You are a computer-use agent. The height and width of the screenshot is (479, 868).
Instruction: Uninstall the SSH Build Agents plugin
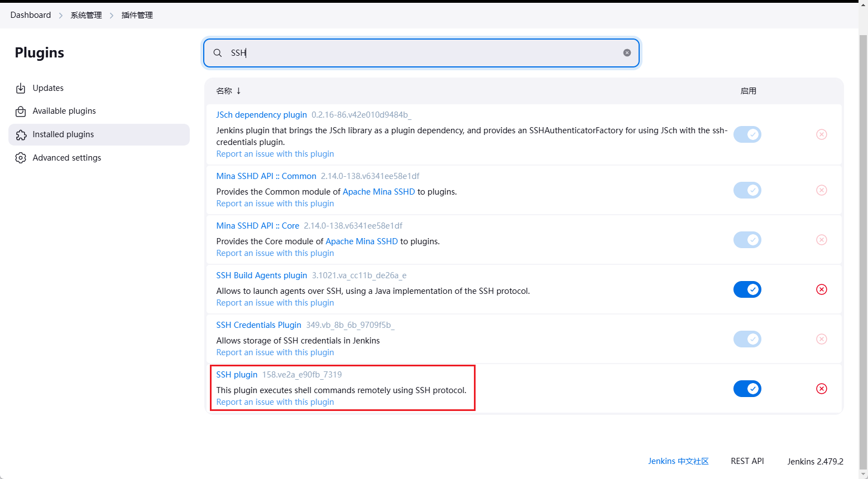tap(821, 289)
